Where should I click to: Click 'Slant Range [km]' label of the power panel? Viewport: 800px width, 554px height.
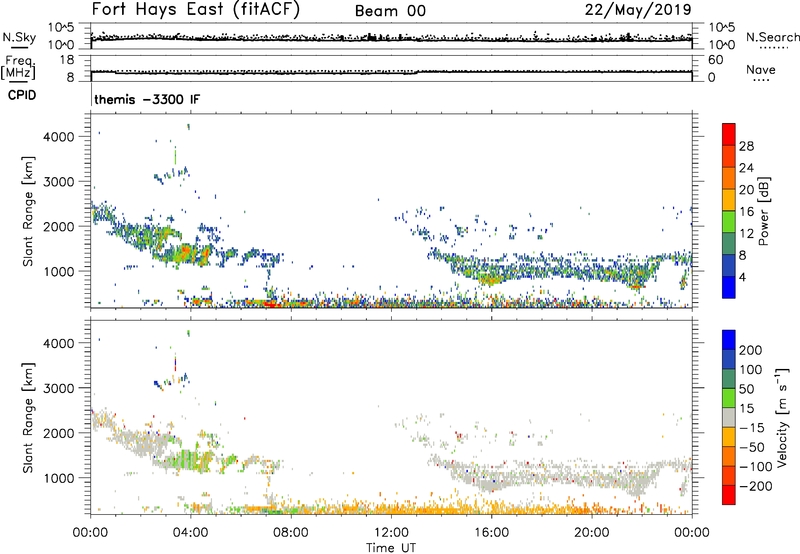tap(28, 211)
